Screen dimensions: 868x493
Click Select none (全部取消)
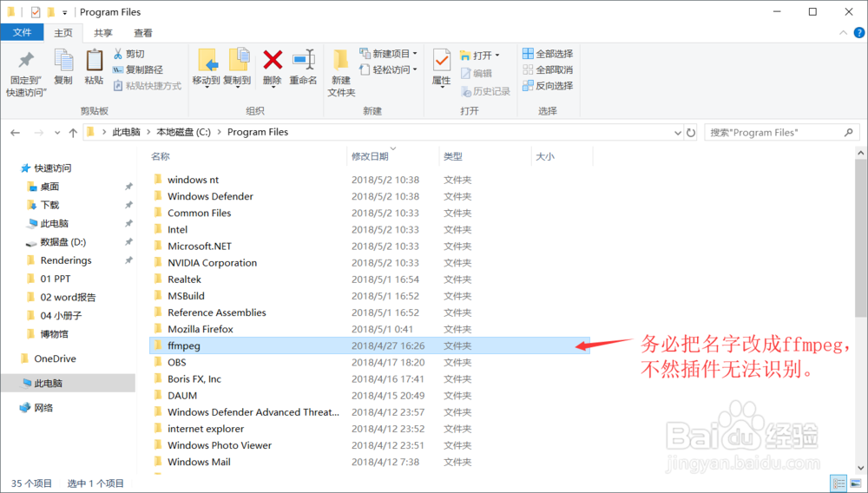click(548, 69)
